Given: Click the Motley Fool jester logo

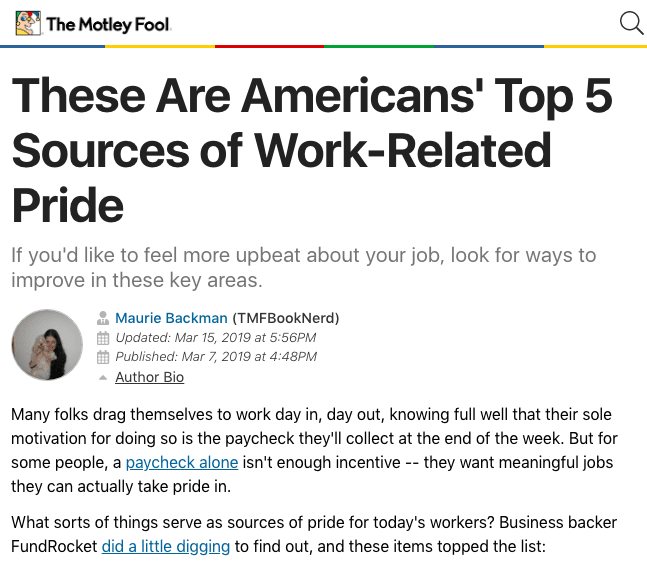Looking at the screenshot, I should click(x=28, y=23).
